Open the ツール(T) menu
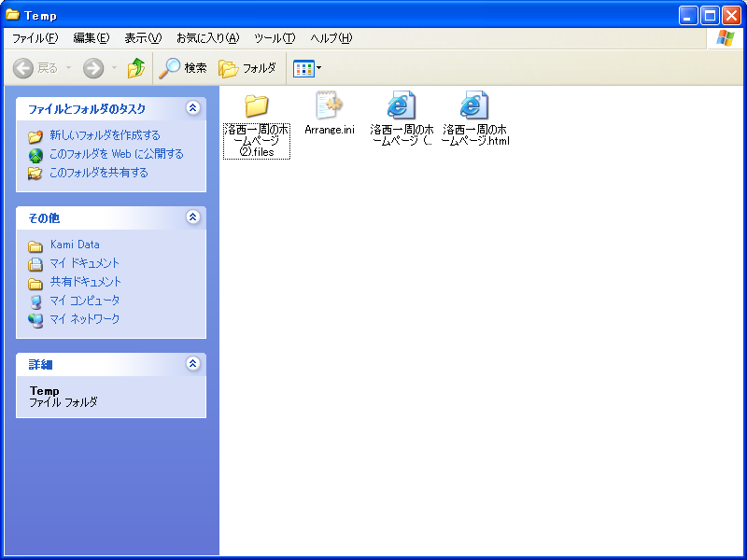747x560 pixels. 275,38
